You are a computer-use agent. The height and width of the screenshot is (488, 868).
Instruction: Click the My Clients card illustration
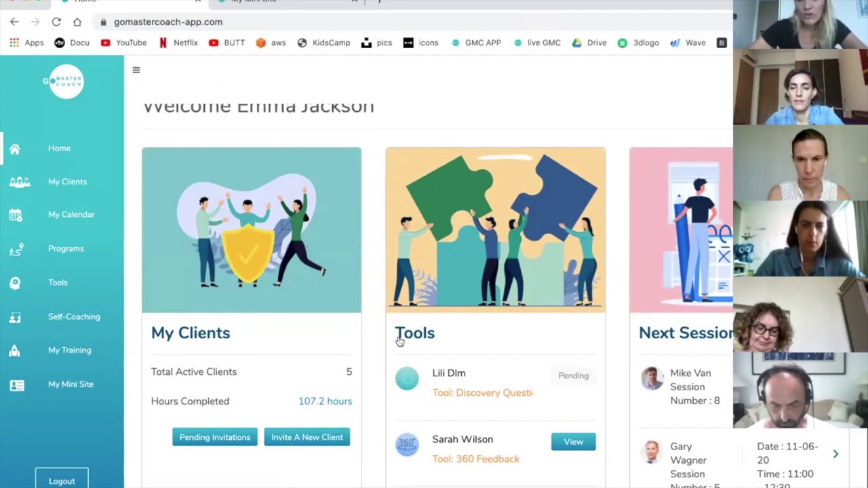tap(252, 230)
